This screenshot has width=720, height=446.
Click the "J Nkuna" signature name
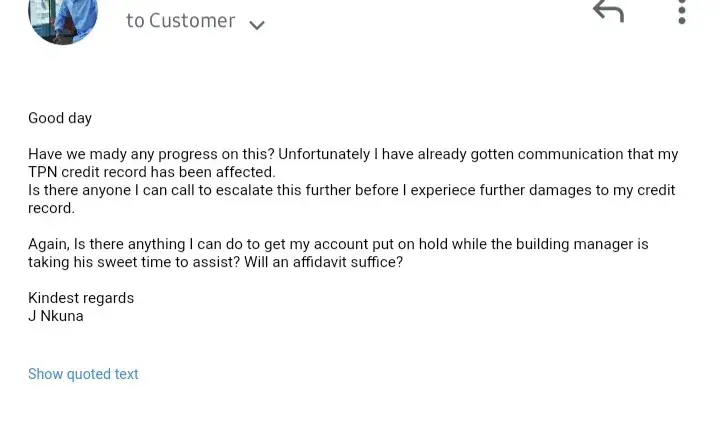(56, 316)
